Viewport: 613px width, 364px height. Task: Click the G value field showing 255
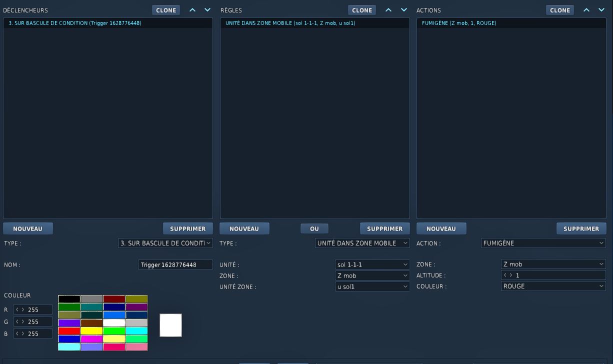point(33,322)
